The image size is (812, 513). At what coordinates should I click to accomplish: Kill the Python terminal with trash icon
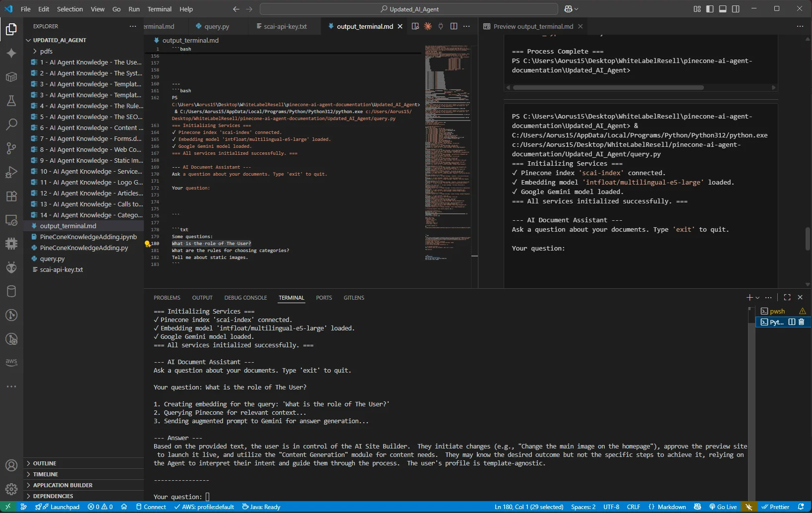tap(802, 322)
